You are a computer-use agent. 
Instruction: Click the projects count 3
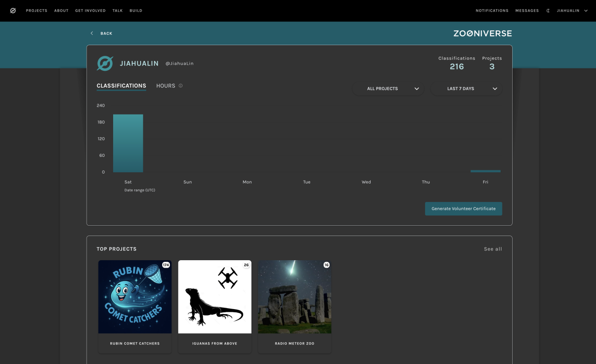click(x=492, y=67)
